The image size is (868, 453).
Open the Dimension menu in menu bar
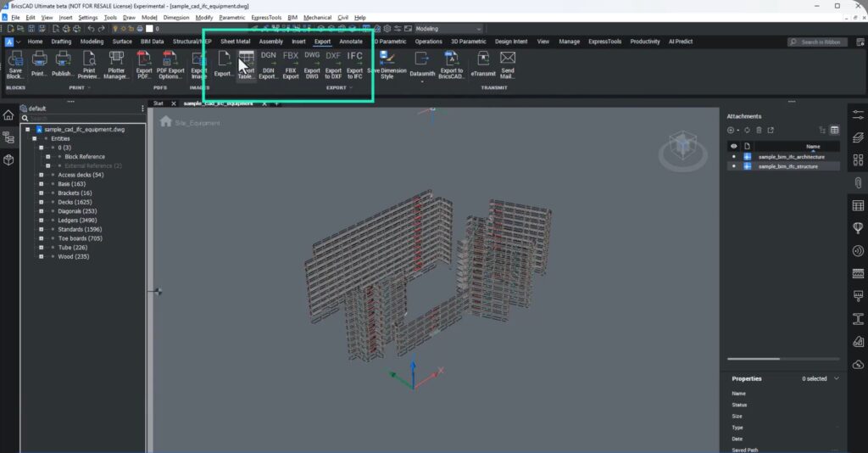[x=176, y=18]
